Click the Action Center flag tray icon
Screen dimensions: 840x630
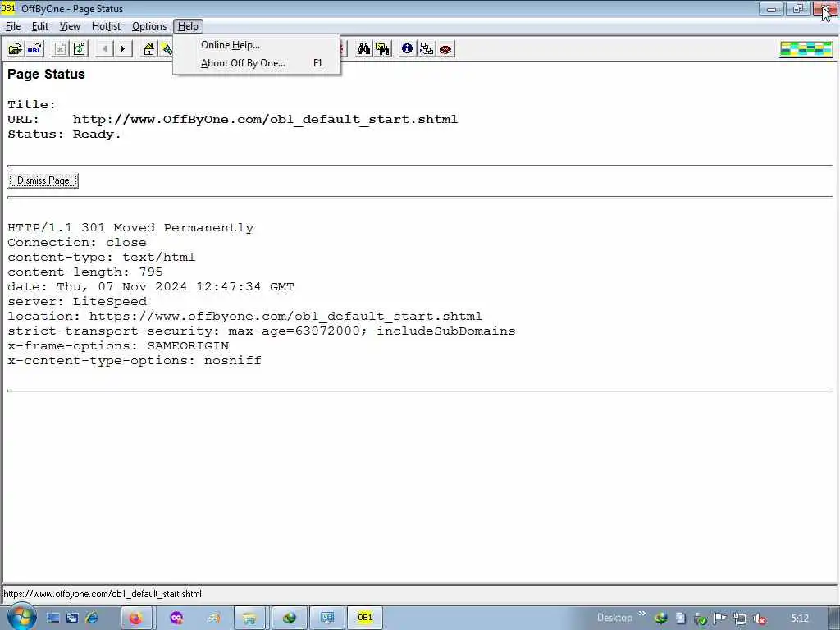[720, 619]
